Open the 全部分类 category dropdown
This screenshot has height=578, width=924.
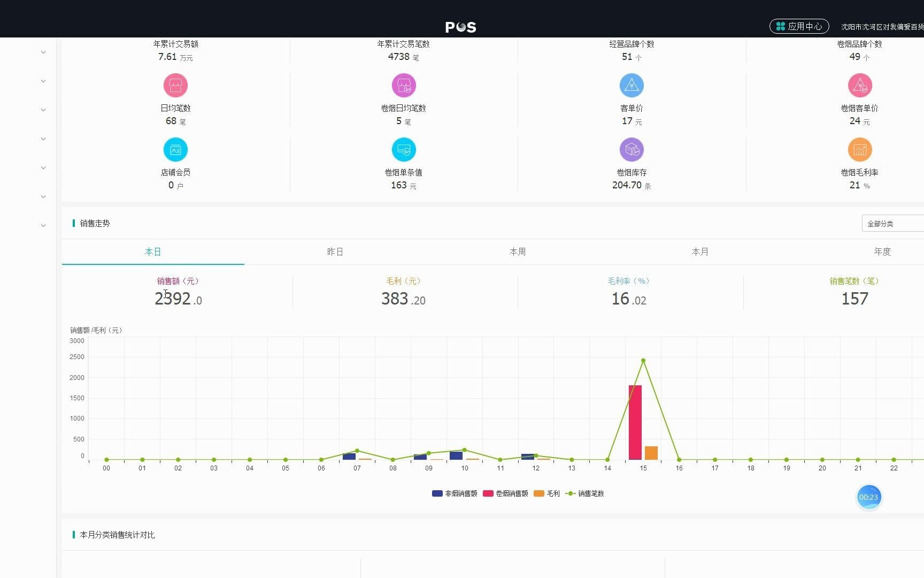893,223
